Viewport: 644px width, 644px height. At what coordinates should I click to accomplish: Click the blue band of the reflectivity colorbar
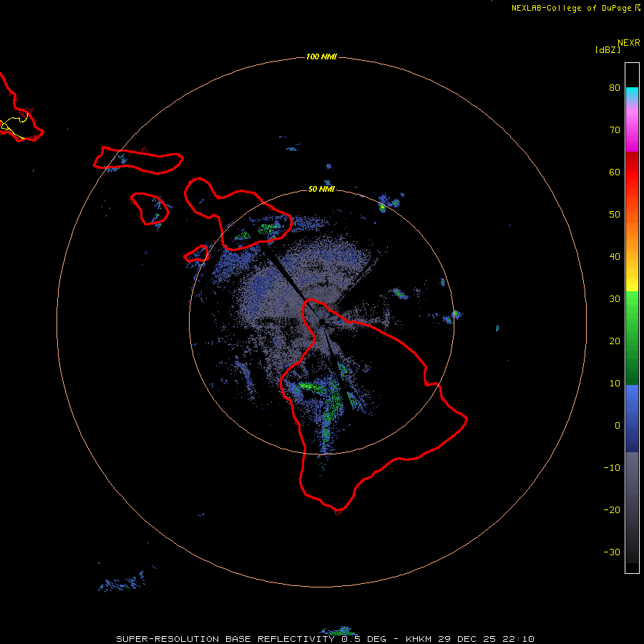tap(632, 419)
